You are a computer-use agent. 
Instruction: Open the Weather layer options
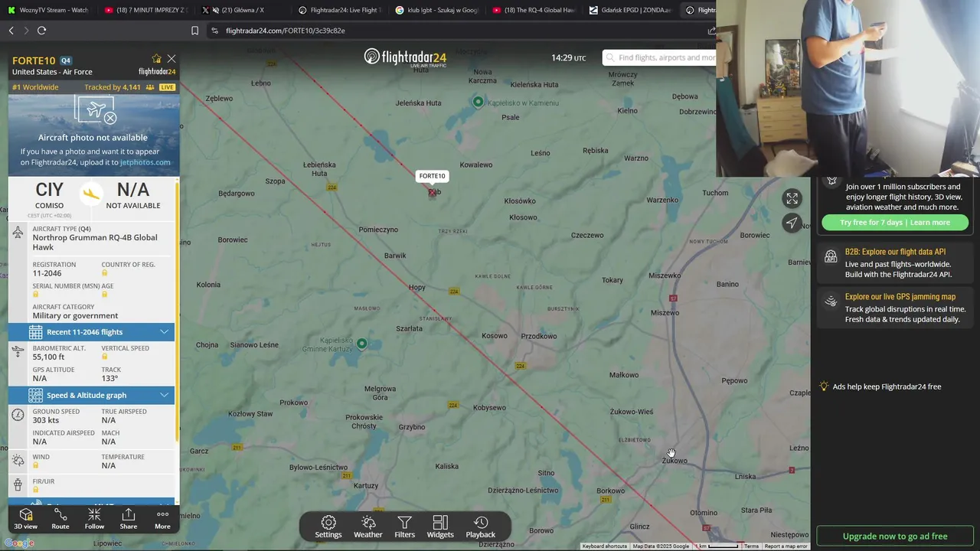pyautogui.click(x=367, y=527)
